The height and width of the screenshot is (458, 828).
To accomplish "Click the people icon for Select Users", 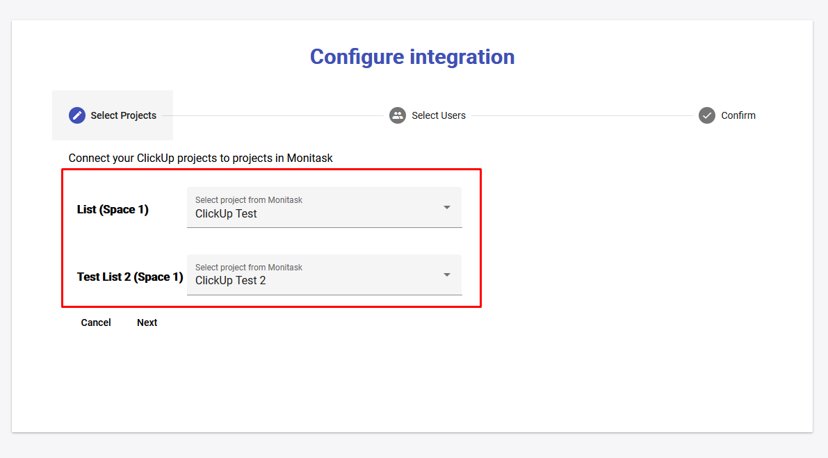I will [x=397, y=115].
